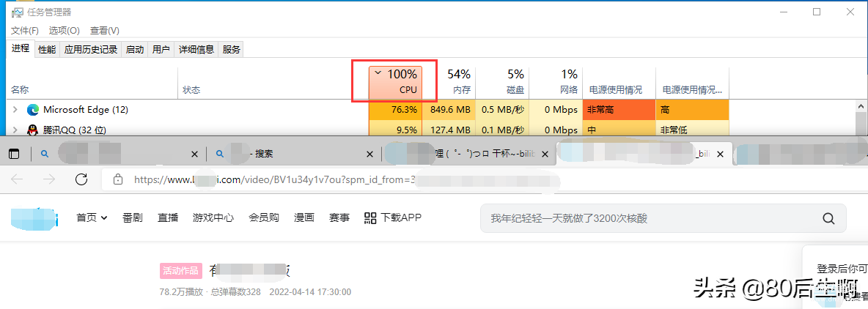Select the 腾讯QQ penguin icon row
Screen dimensions: 868x309
click(33, 130)
